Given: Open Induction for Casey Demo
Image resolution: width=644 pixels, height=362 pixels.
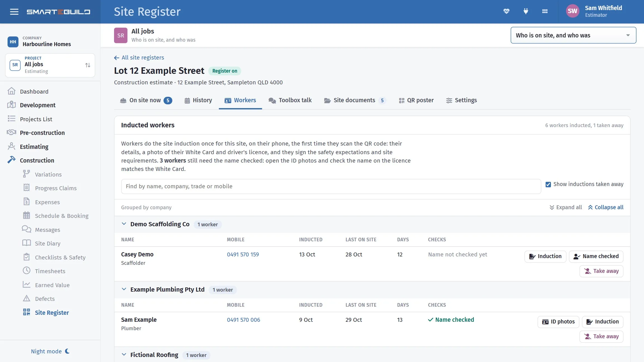Looking at the screenshot, I should (545, 256).
